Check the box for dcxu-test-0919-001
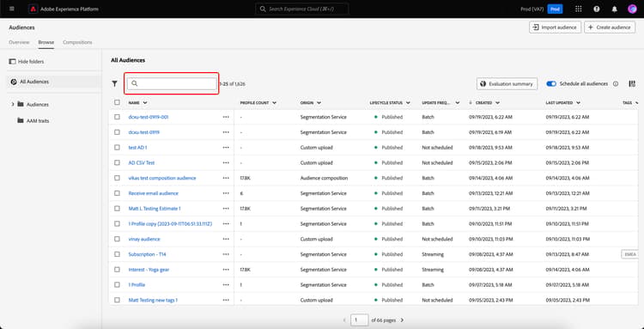The image size is (644, 329). [x=117, y=117]
